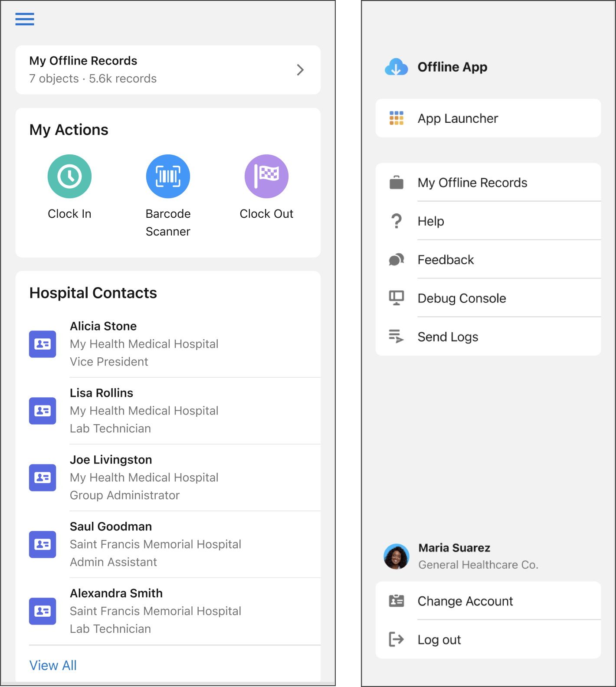Open My Offline Records in side menu
Image resolution: width=616 pixels, height=687 pixels.
[472, 183]
